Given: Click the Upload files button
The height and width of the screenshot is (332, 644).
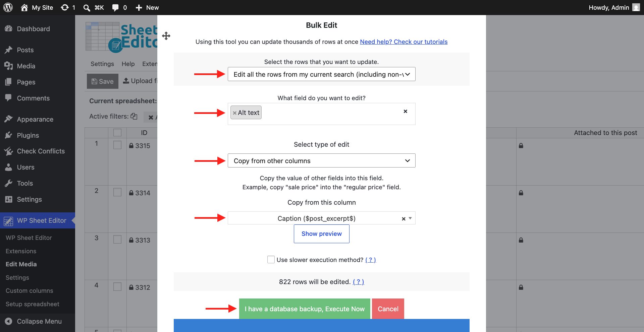Looking at the screenshot, I should [140, 81].
